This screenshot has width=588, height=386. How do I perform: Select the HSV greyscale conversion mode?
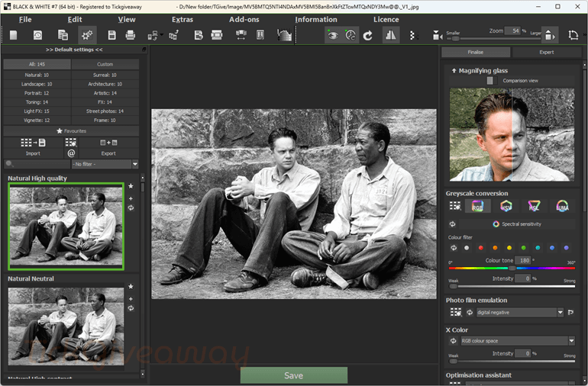pyautogui.click(x=506, y=206)
